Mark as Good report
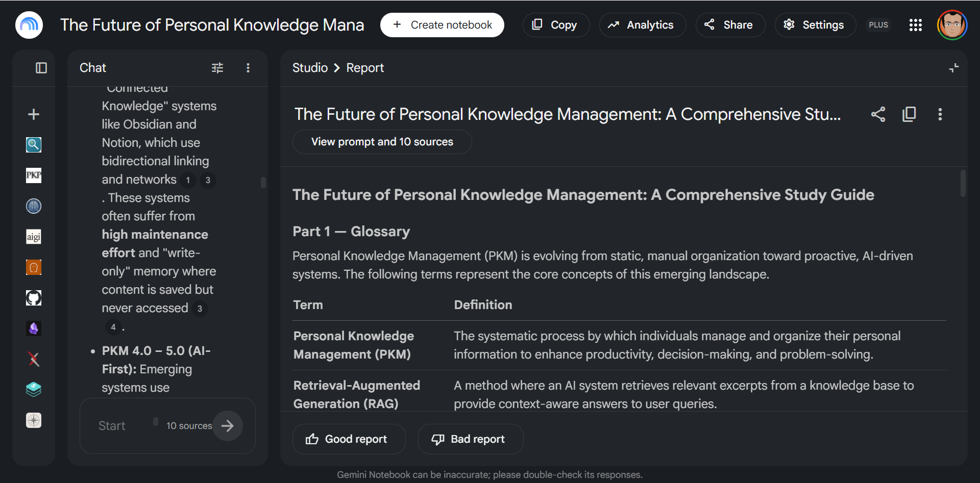The image size is (980, 483). click(349, 439)
